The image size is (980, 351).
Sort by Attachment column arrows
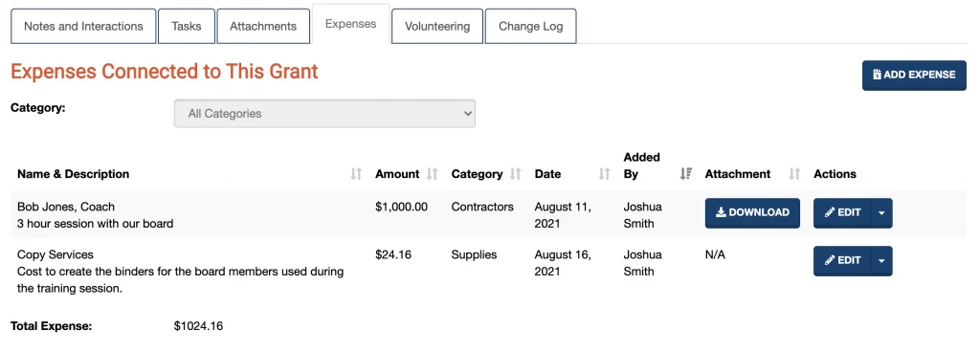(794, 174)
